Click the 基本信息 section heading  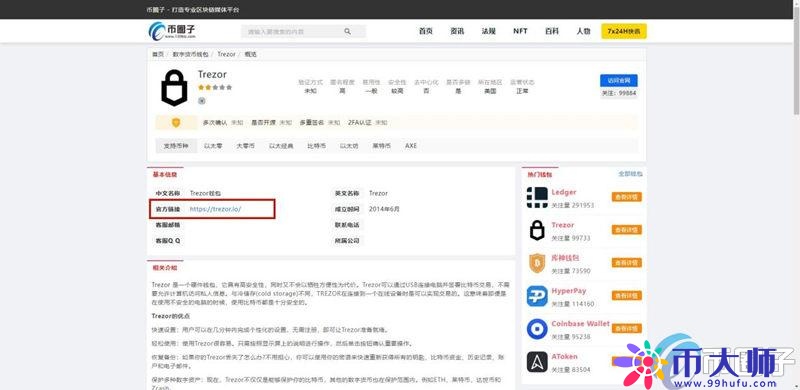(165, 175)
